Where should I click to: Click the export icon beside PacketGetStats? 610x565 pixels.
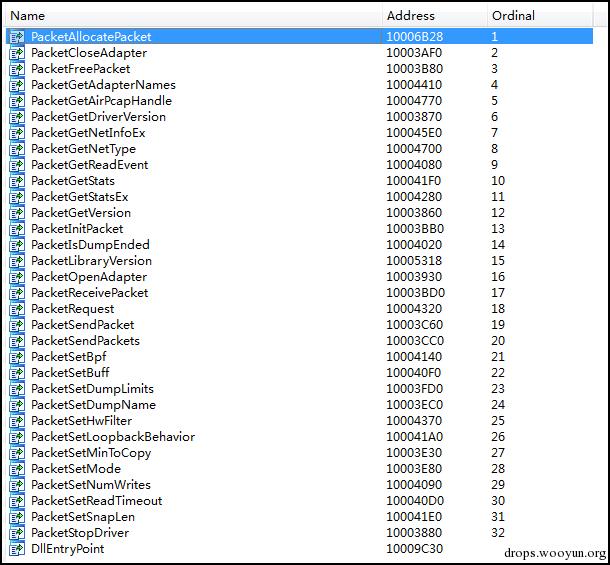(17, 181)
